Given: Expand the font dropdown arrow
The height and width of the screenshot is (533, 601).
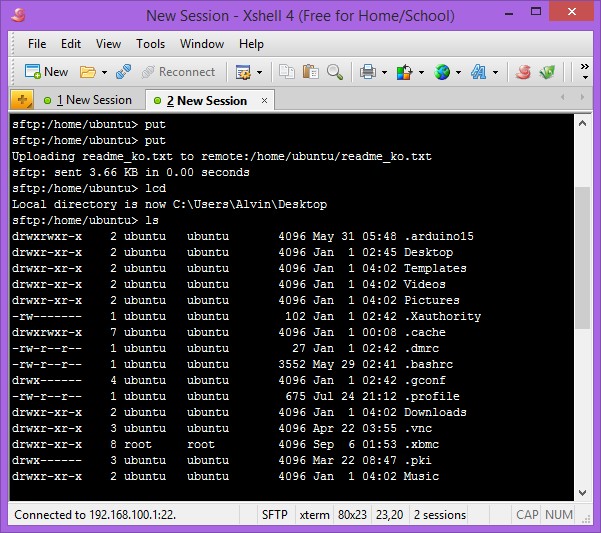Looking at the screenshot, I should 495,72.
